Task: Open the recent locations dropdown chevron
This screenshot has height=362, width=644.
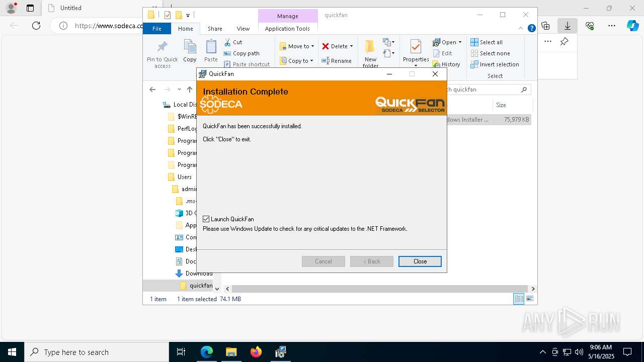Action: click(179, 89)
